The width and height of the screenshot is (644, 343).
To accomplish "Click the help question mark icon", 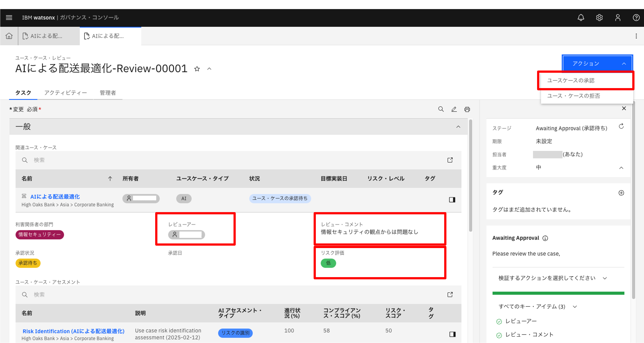I will point(636,17).
